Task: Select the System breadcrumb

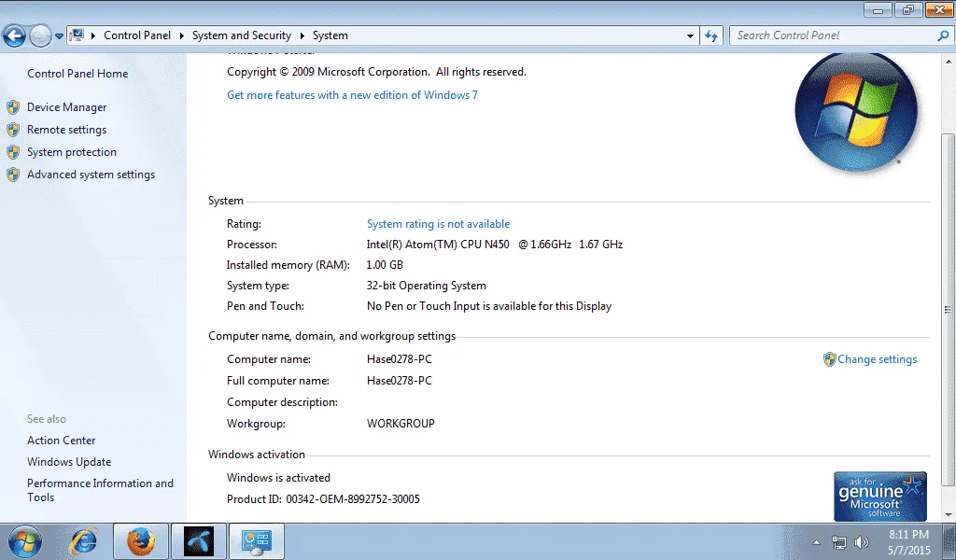Action: (x=330, y=35)
